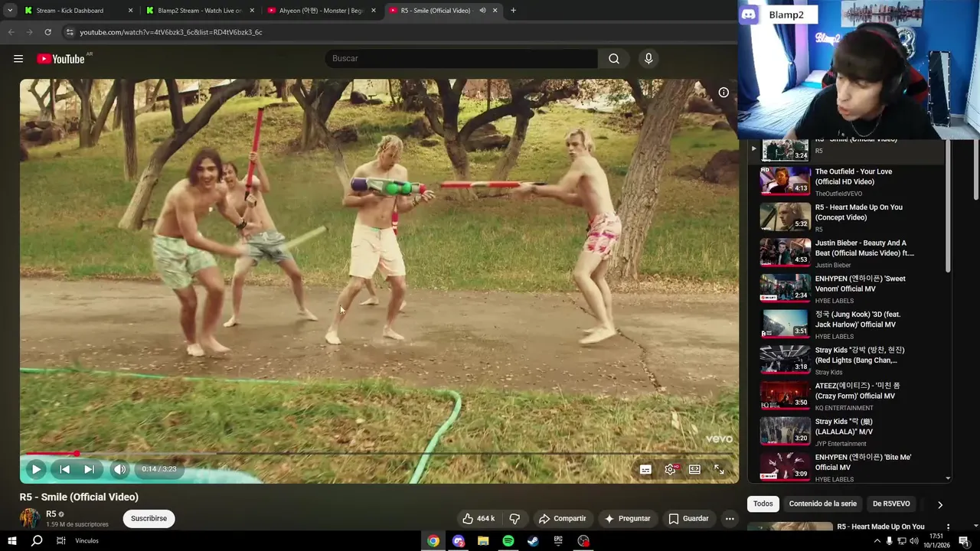The width and height of the screenshot is (980, 551).
Task: Mute the player volume
Action: pos(119,469)
